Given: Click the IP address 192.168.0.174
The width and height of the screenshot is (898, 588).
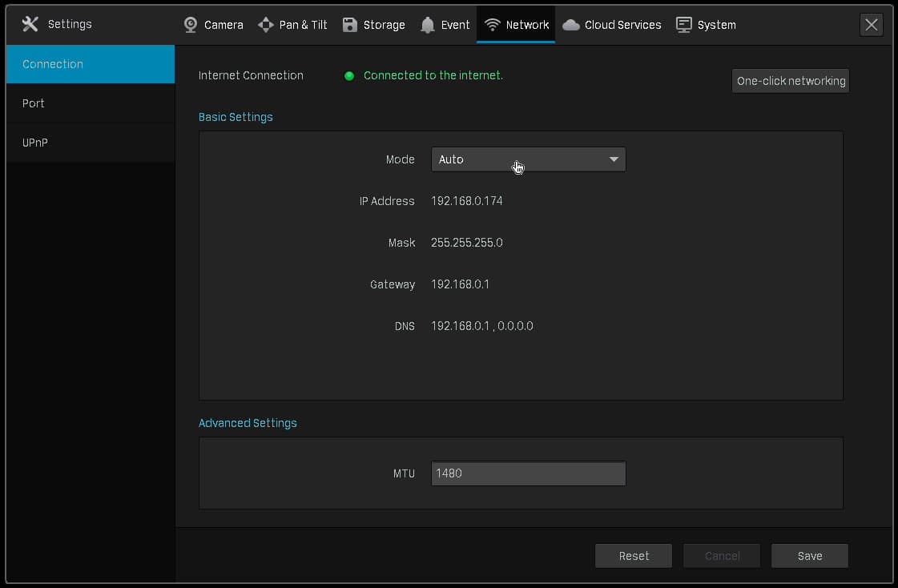Looking at the screenshot, I should click(467, 201).
